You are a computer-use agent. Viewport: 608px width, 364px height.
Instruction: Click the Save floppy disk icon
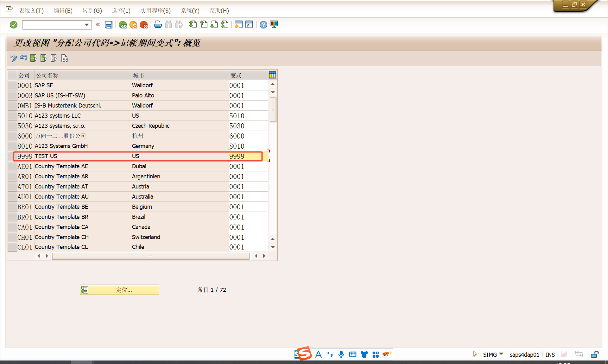109,25
